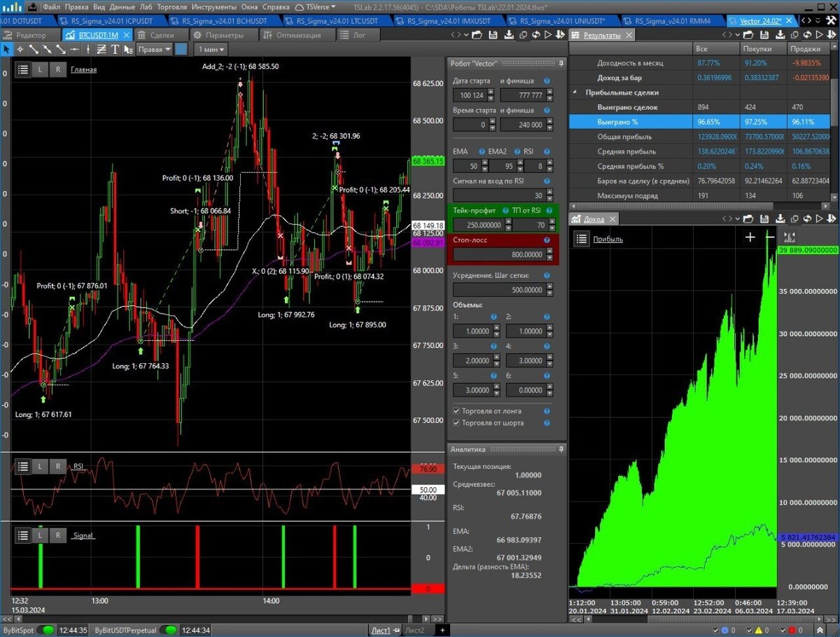The width and height of the screenshot is (840, 637).
Task: Toggle the L button on RSI pane
Action: pos(40,465)
